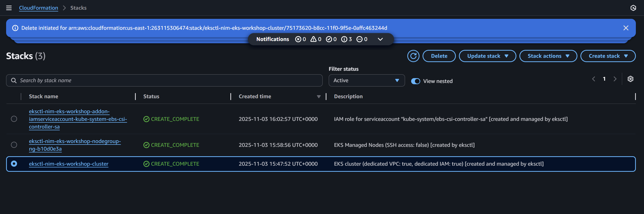The height and width of the screenshot is (214, 644).
Task: Click the info icon in the blue banner
Action: (15, 28)
